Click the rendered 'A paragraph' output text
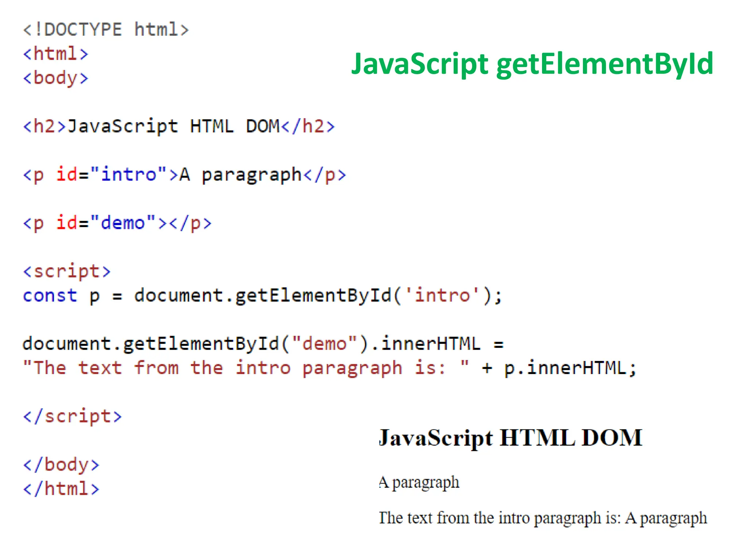 tap(419, 483)
